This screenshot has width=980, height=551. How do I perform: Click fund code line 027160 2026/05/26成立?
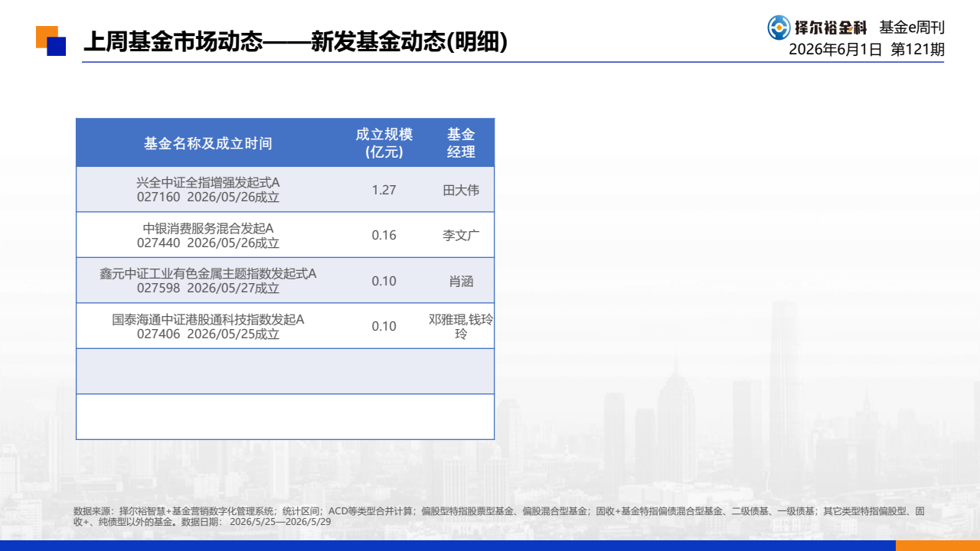[x=208, y=197]
